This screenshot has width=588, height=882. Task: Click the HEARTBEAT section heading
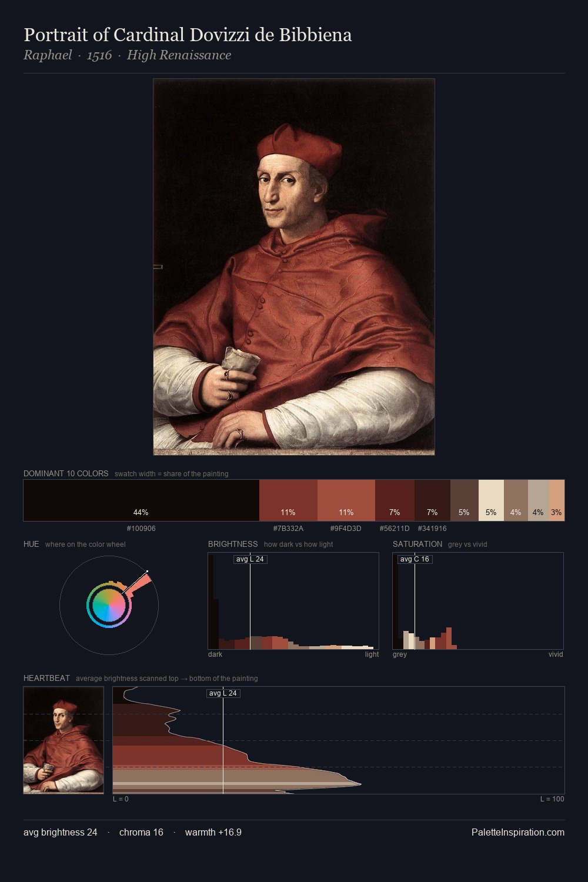(x=46, y=678)
